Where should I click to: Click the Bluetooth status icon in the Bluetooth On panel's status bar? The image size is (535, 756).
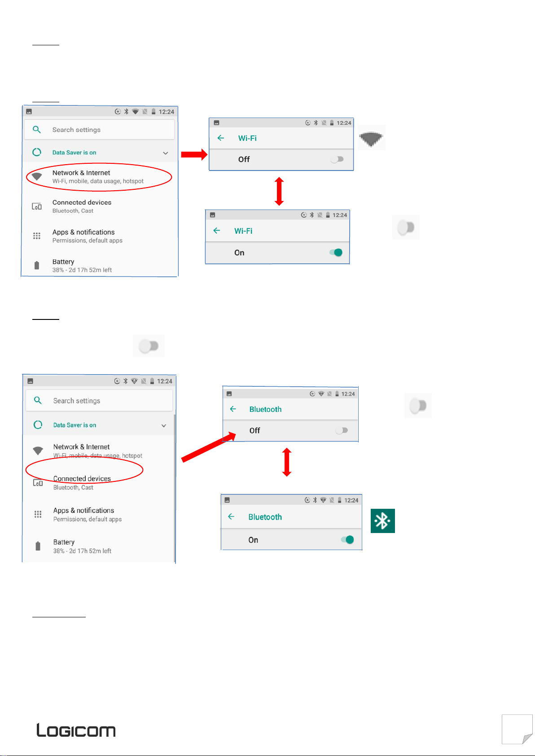(315, 500)
